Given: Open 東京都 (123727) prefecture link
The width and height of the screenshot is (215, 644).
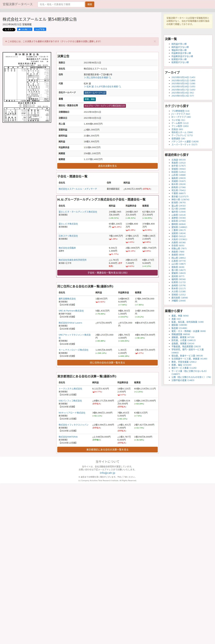Looking at the screenshot, I should 180,196.
